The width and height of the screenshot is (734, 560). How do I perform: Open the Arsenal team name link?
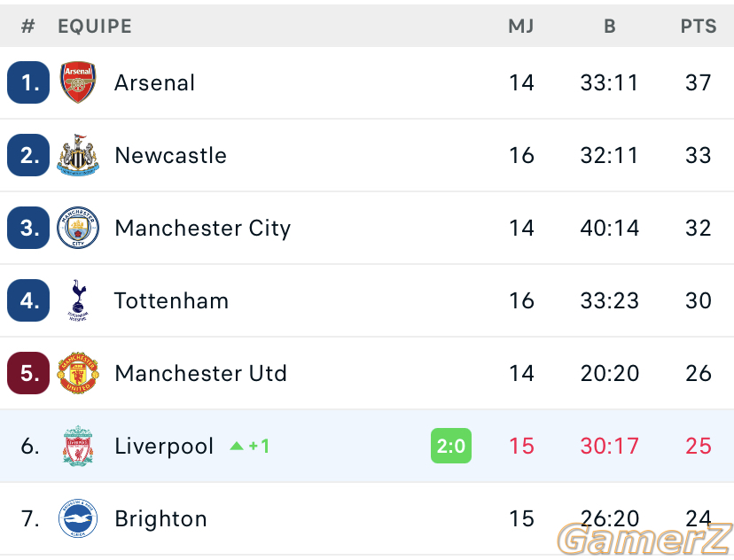click(x=154, y=82)
